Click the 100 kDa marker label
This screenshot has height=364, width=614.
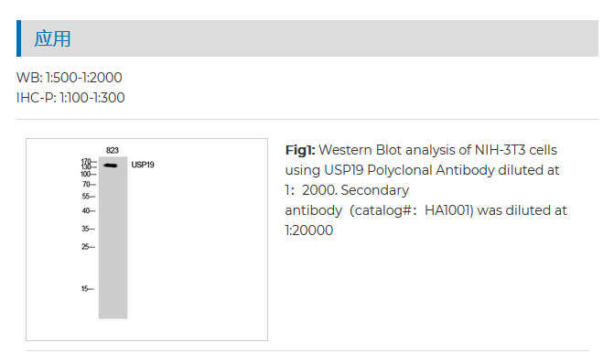pos(86,174)
